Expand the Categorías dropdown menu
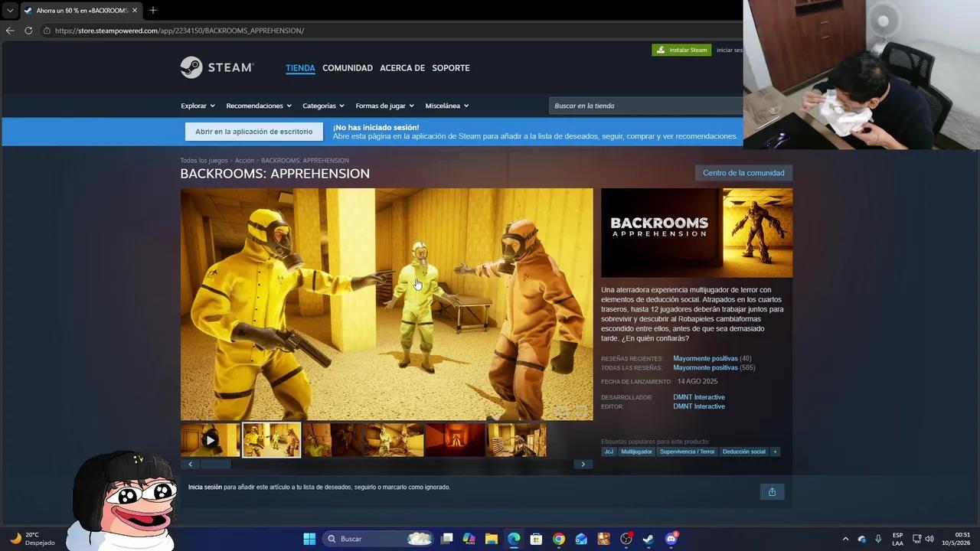The height and width of the screenshot is (551, 980). (x=323, y=106)
